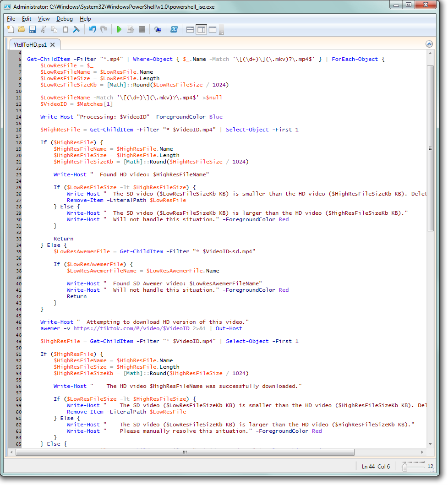Copy selection using the Copy icon
The image size is (448, 485).
(54, 30)
